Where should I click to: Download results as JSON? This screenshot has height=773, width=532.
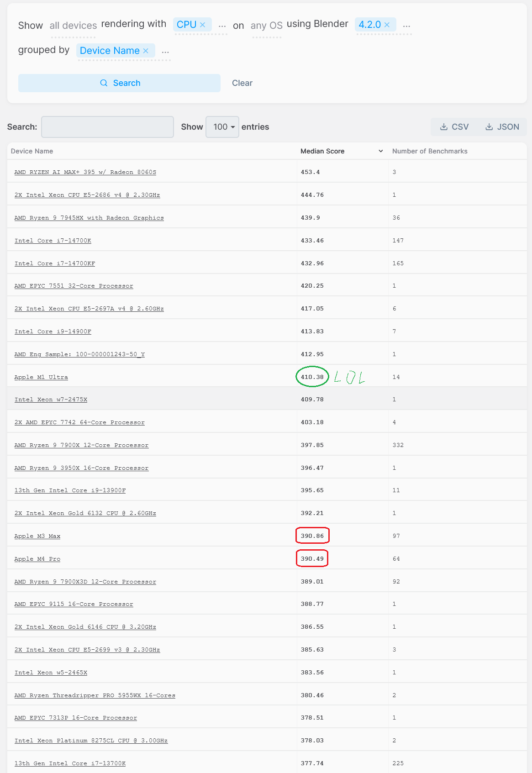(502, 127)
